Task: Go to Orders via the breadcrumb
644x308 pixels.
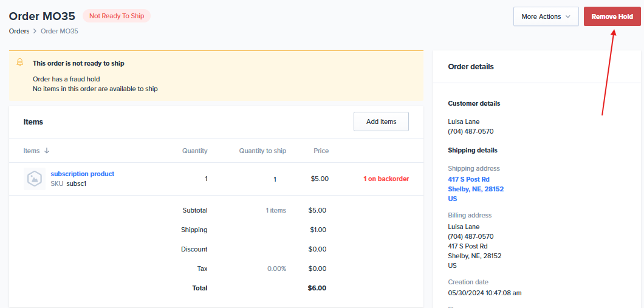Action: [x=19, y=31]
